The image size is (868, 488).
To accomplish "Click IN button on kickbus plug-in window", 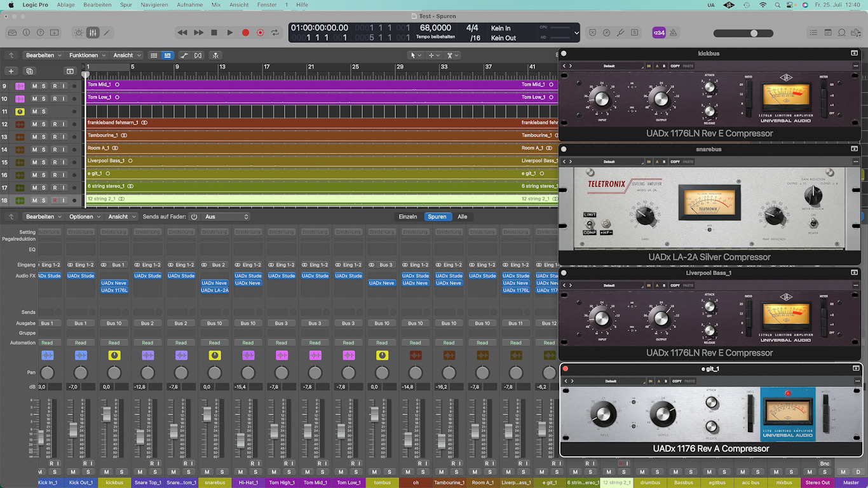I will tap(649, 66).
